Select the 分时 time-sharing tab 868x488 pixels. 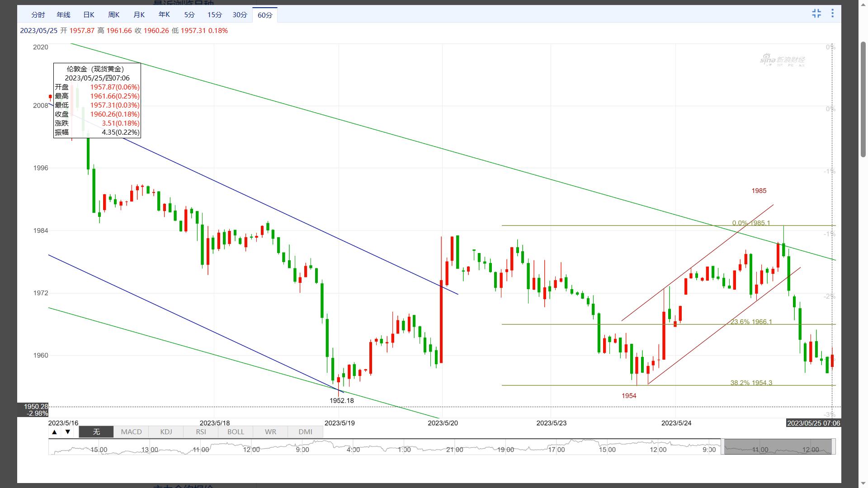click(38, 15)
